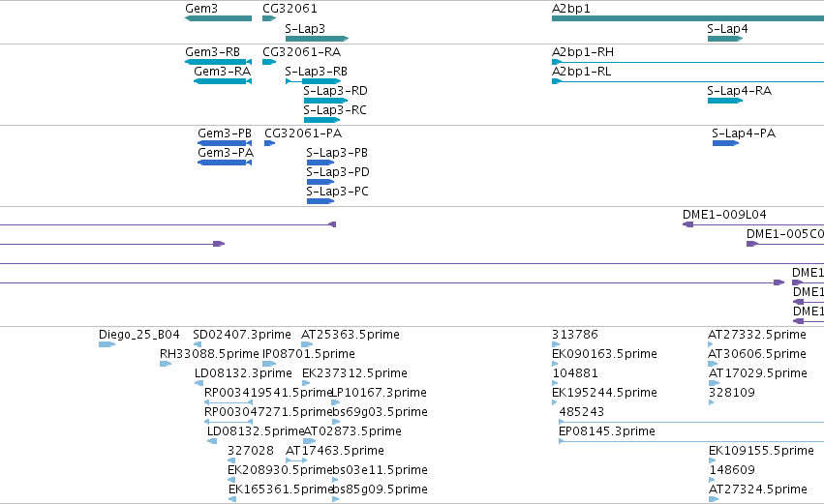
Task: Click the AT17463.5prime EST glyph
Action: pyautogui.click(x=296, y=460)
